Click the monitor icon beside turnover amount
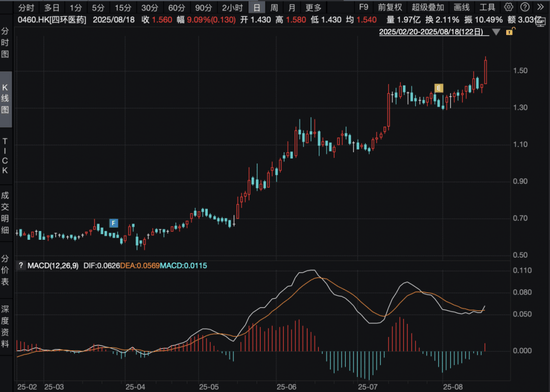Viewport: 550px width, 392px height. [x=541, y=22]
